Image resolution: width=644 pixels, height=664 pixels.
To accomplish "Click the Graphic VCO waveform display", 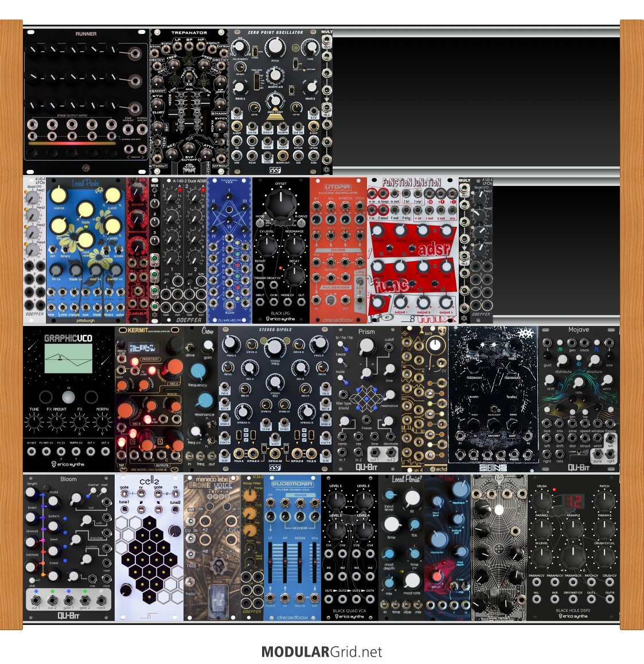I will coord(69,358).
